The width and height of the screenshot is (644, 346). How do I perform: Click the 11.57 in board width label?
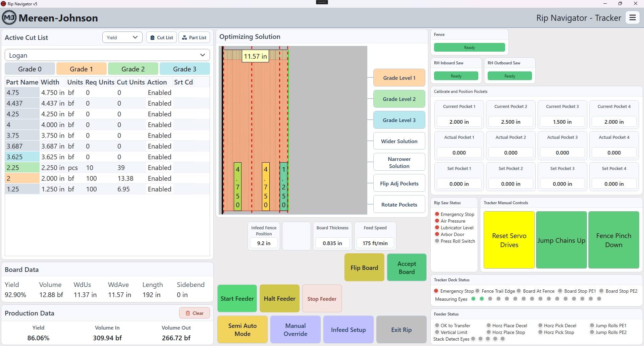coord(255,56)
